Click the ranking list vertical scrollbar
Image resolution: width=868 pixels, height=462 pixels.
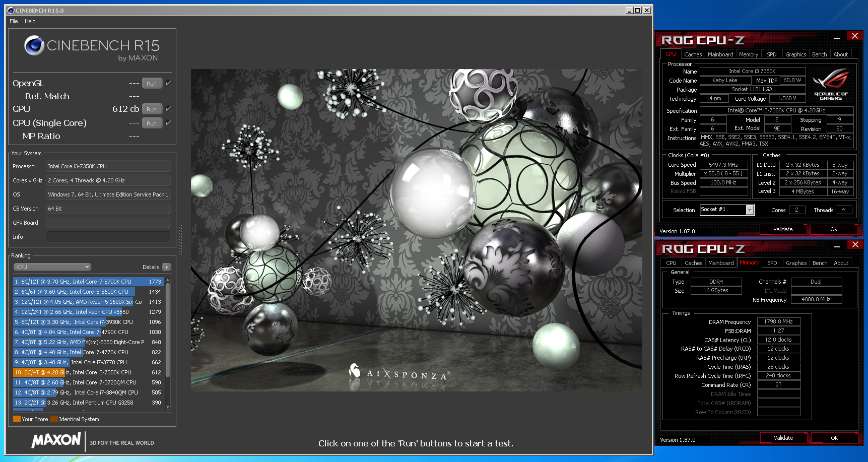(x=168, y=330)
